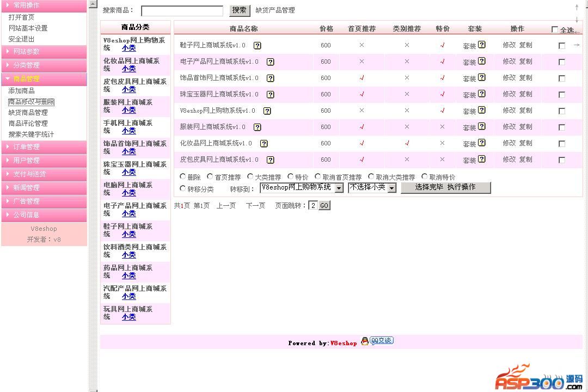Click 套装 help icon in 服装网上商城系统 row
This screenshot has width=588, height=392.
click(482, 126)
